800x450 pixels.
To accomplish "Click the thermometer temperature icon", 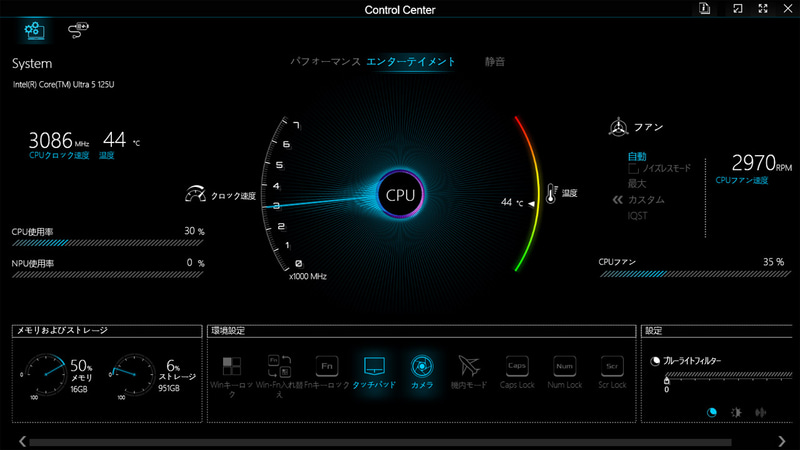I will pyautogui.click(x=552, y=193).
